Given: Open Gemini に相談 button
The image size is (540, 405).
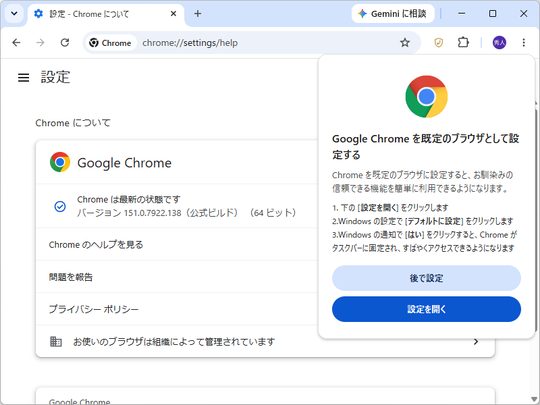Looking at the screenshot, I should (x=393, y=14).
